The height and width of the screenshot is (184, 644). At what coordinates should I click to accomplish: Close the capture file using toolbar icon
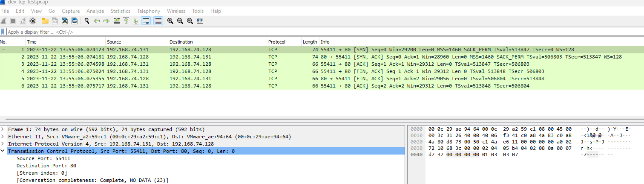pyautogui.click(x=65, y=21)
